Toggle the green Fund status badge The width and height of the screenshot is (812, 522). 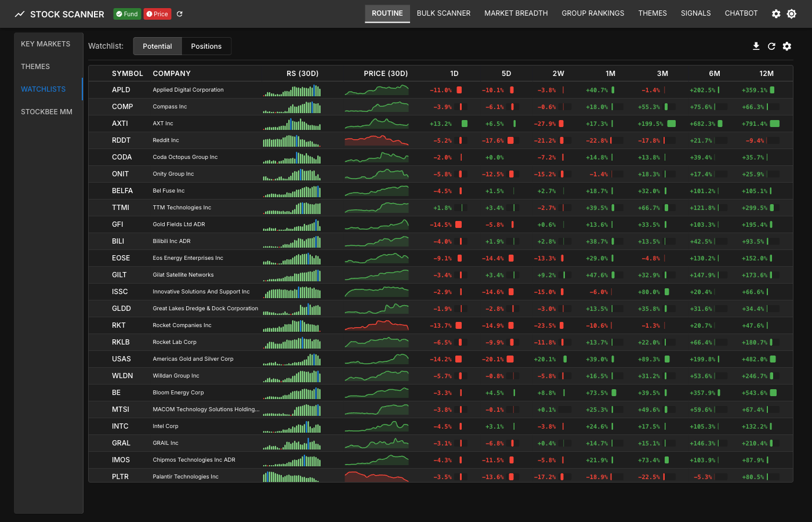coord(126,13)
